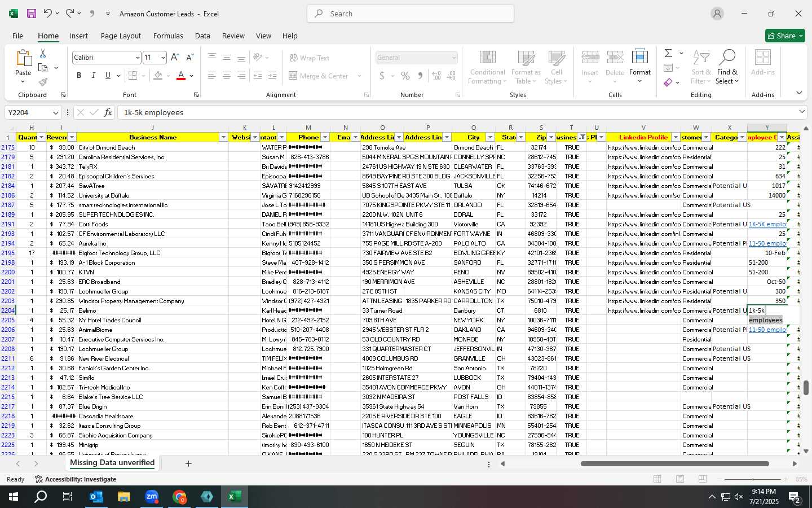This screenshot has height=508, width=812.
Task: Click the Clear eraser icon
Action: pyautogui.click(x=668, y=83)
